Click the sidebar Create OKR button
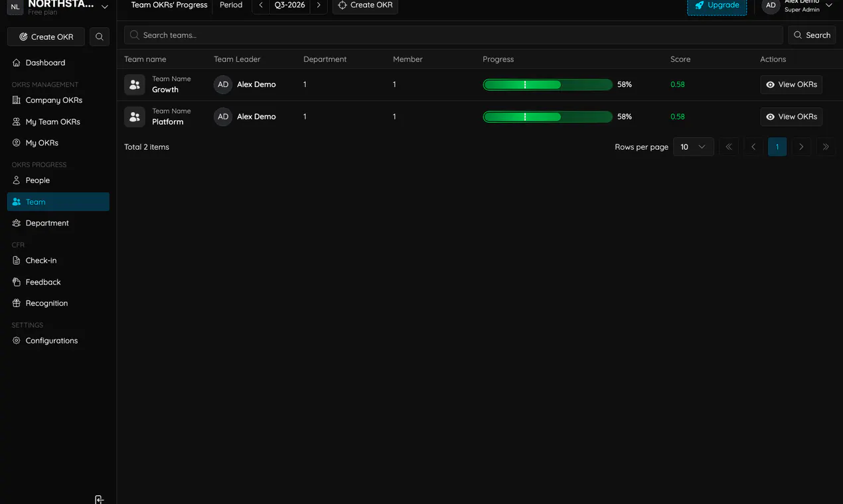This screenshot has width=843, height=504. [x=46, y=37]
